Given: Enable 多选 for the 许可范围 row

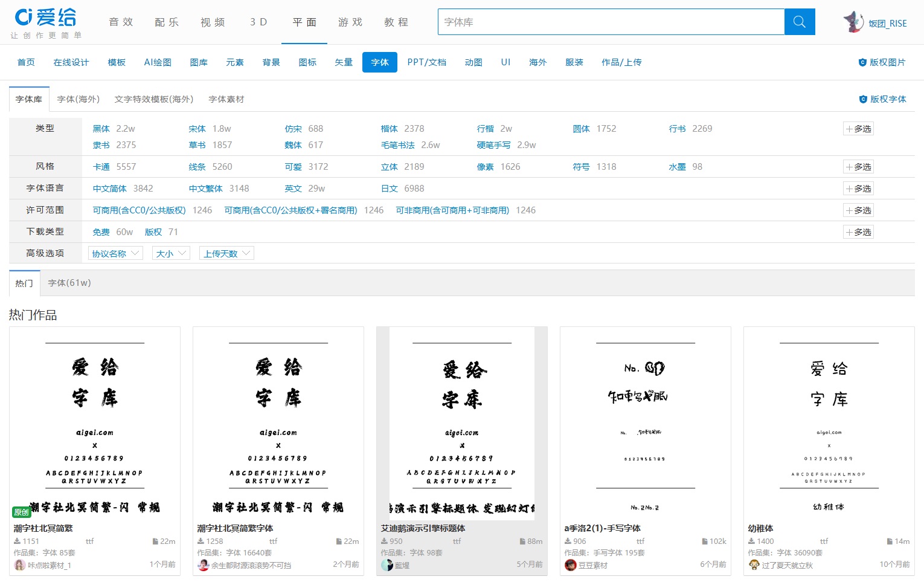Looking at the screenshot, I should pos(858,210).
